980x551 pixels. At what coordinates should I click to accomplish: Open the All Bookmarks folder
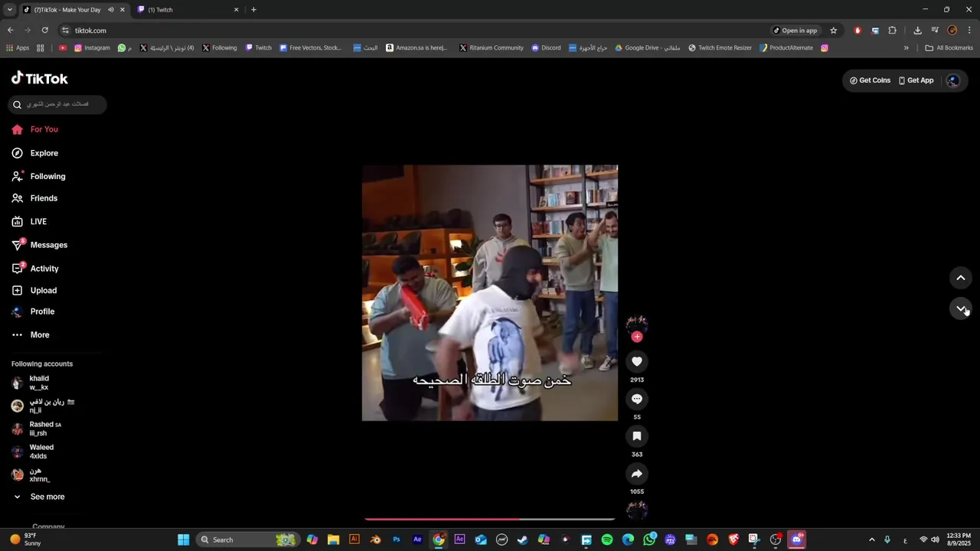(949, 47)
